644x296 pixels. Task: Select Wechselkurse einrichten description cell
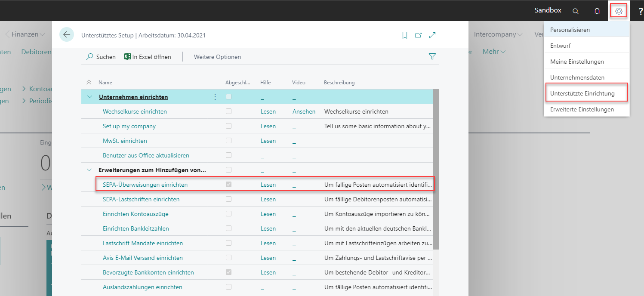click(x=356, y=111)
